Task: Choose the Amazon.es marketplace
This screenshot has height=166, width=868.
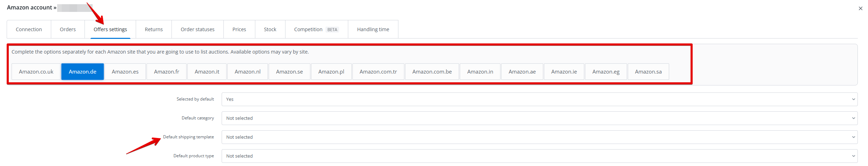Action: tap(125, 72)
